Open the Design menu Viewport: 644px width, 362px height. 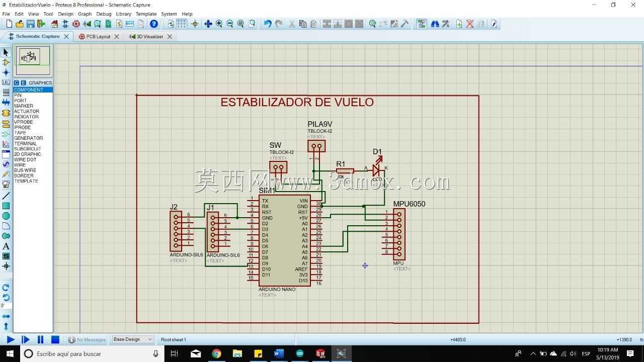coord(65,14)
